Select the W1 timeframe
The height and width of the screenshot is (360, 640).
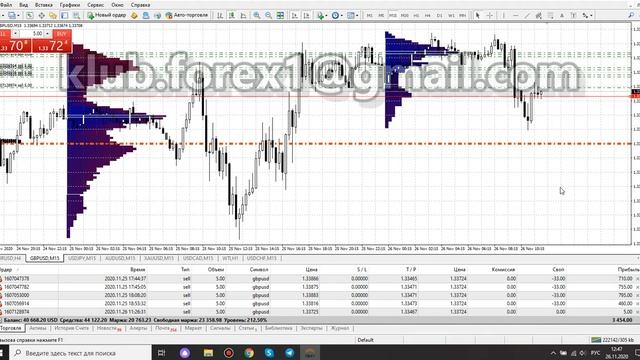pos(451,15)
